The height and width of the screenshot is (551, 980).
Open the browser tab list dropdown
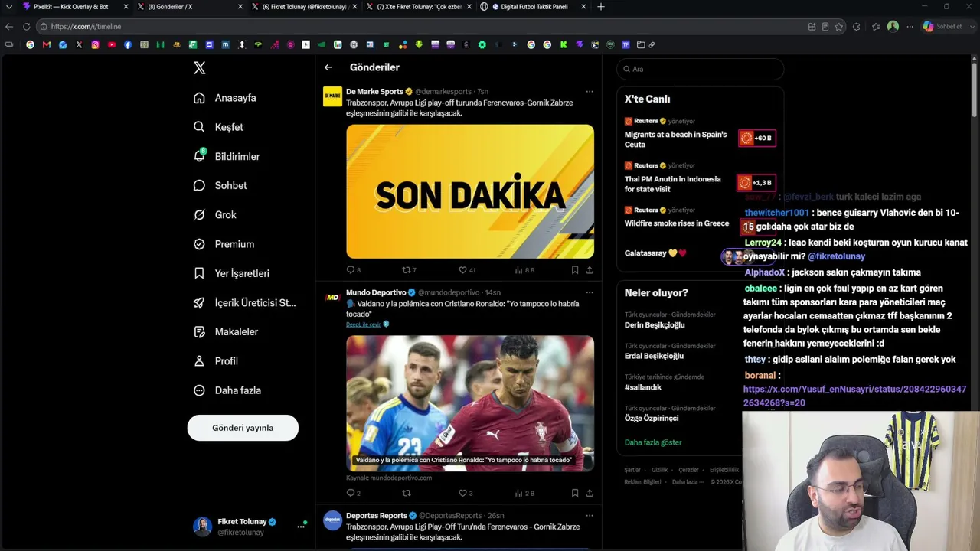point(9,7)
